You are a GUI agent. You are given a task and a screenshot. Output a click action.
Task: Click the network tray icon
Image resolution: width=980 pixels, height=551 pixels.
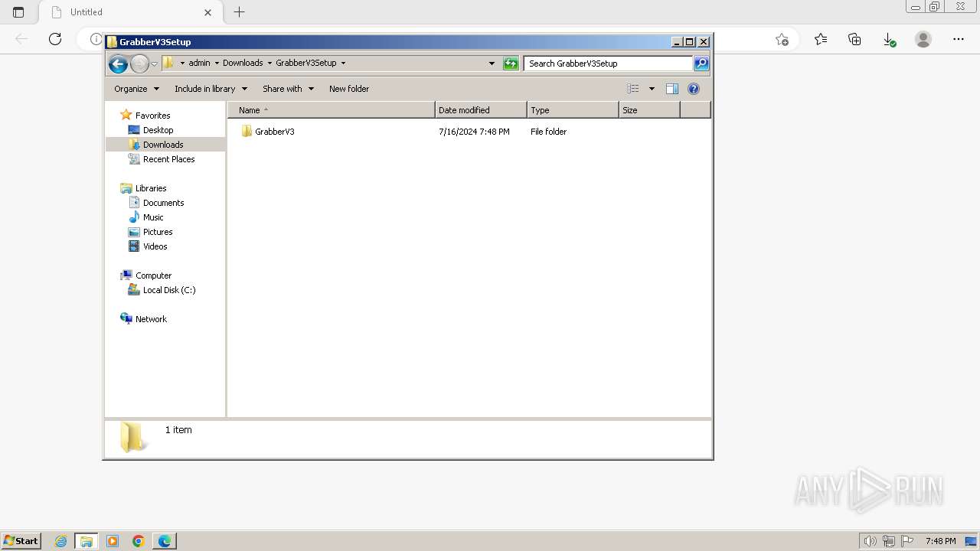coord(888,541)
